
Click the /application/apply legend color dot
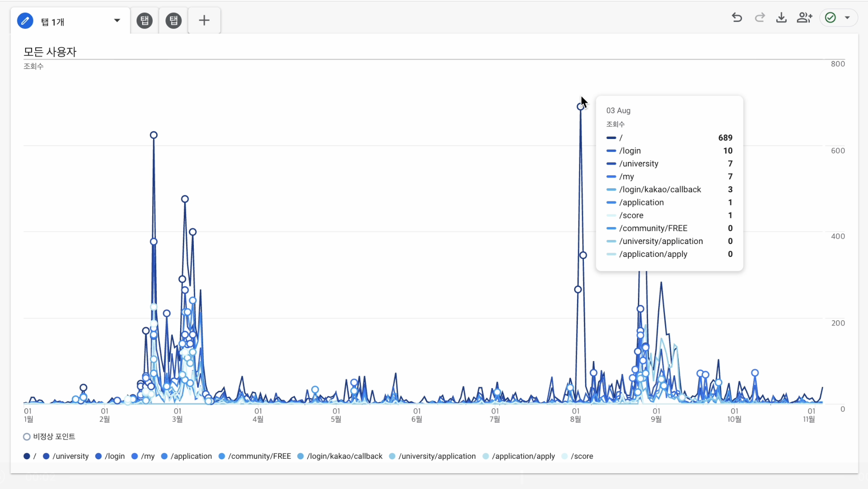[x=486, y=456]
